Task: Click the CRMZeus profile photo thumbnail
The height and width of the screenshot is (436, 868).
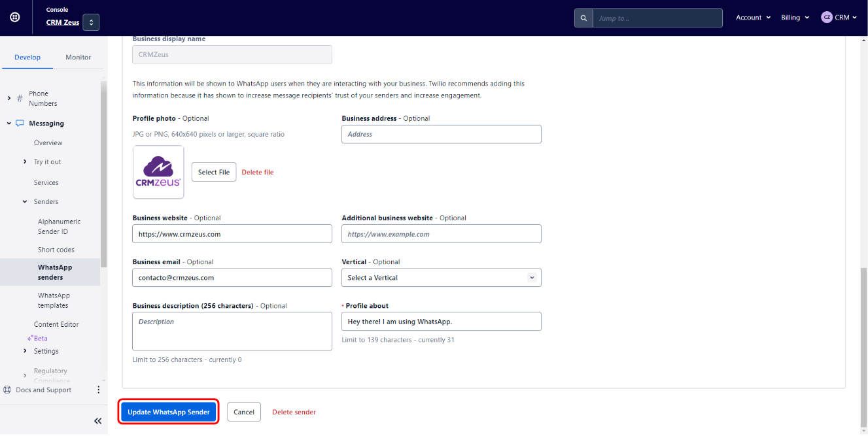Action: point(158,172)
